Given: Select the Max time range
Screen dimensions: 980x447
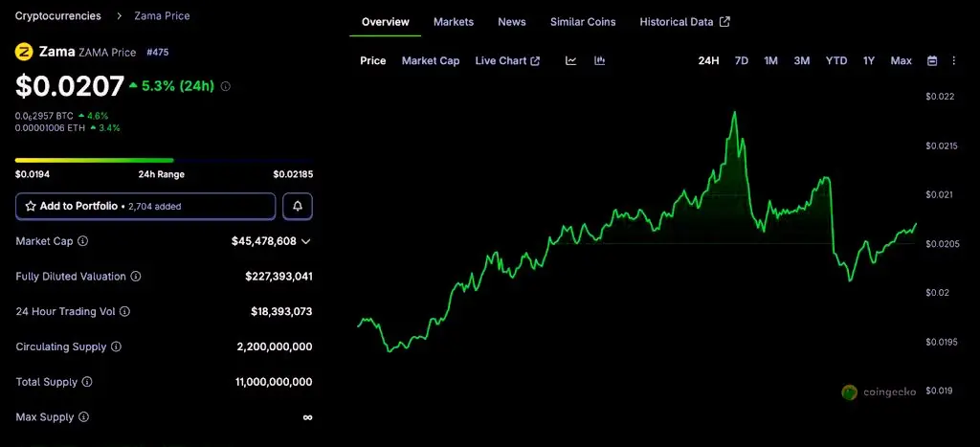Looking at the screenshot, I should click(902, 60).
